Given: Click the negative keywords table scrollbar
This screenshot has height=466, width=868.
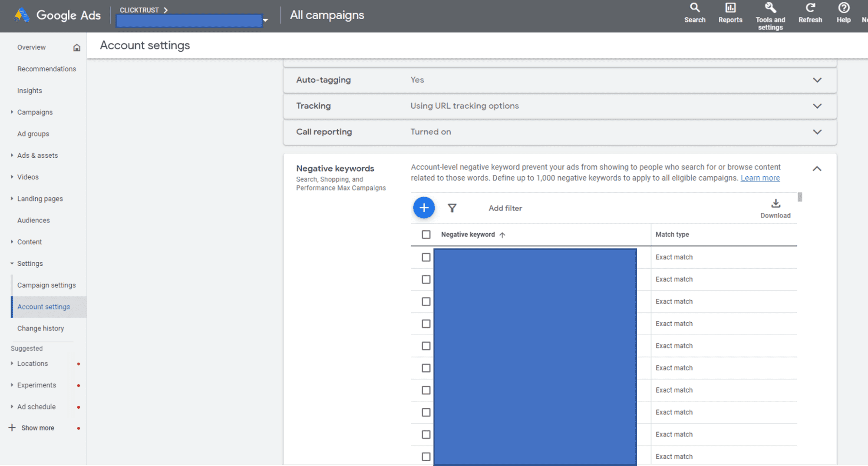Looking at the screenshot, I should coord(800,197).
